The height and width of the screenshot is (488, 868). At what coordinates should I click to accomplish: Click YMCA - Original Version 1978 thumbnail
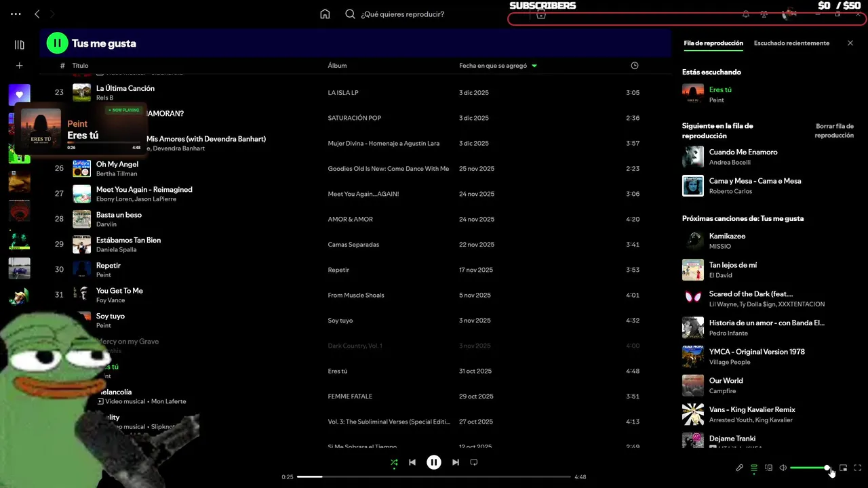693,357
